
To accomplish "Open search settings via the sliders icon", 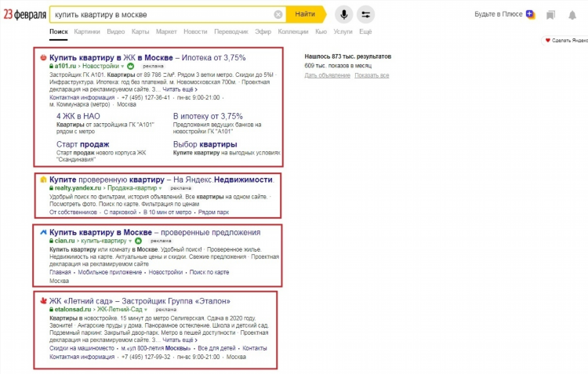I will pos(365,15).
